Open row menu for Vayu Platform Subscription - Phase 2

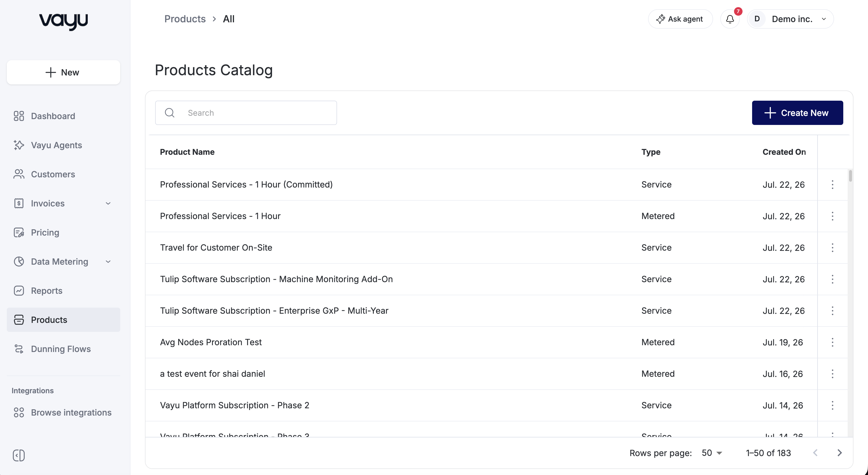(x=833, y=405)
